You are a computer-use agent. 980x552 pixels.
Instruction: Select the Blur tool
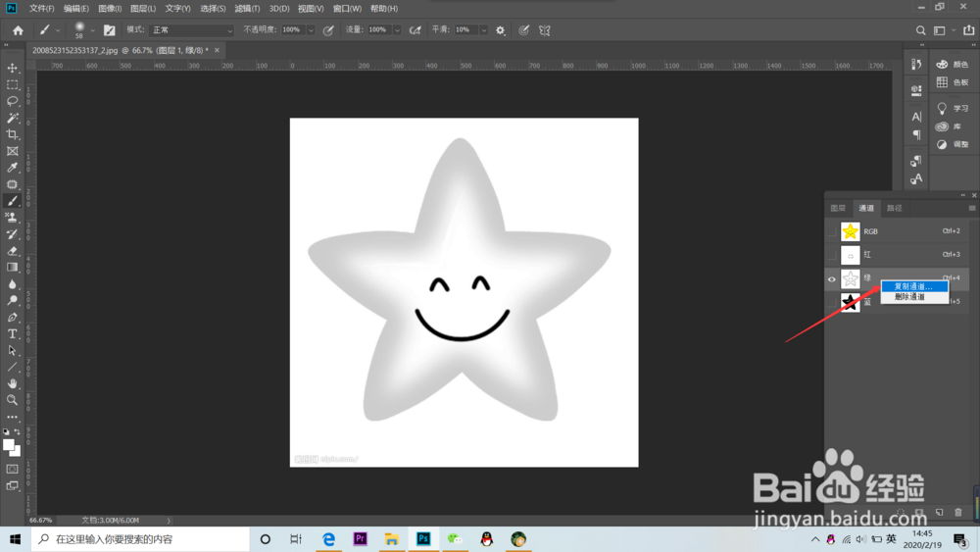tap(12, 283)
